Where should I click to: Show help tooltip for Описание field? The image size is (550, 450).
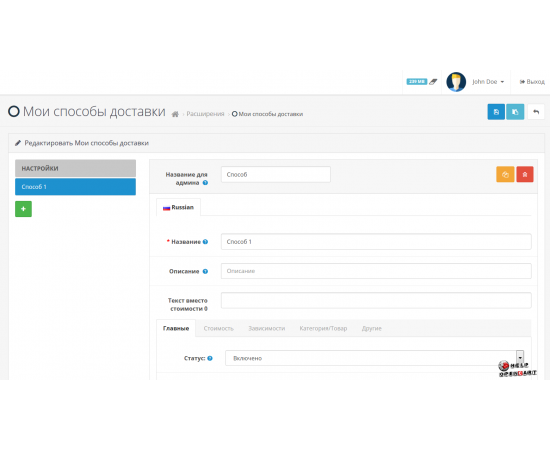tap(205, 271)
